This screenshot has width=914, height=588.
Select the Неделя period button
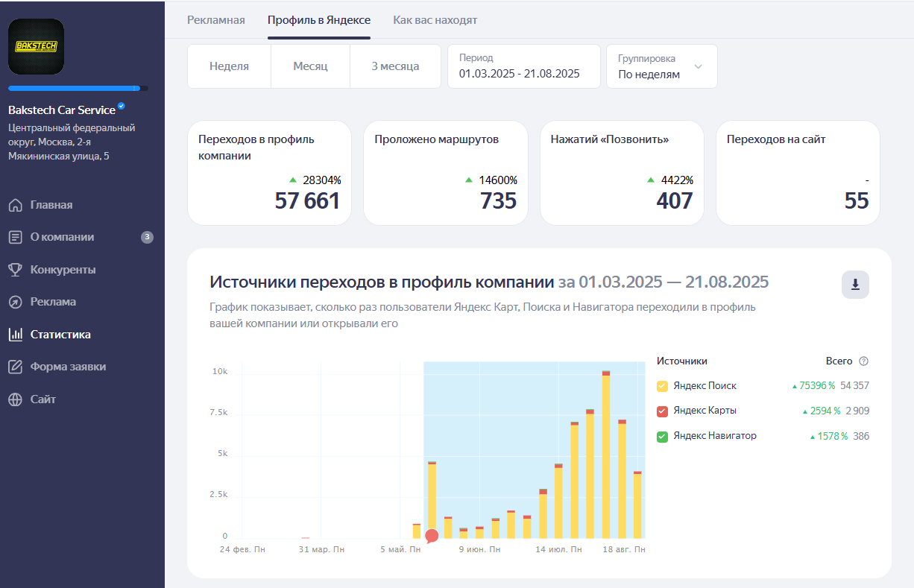(x=229, y=66)
